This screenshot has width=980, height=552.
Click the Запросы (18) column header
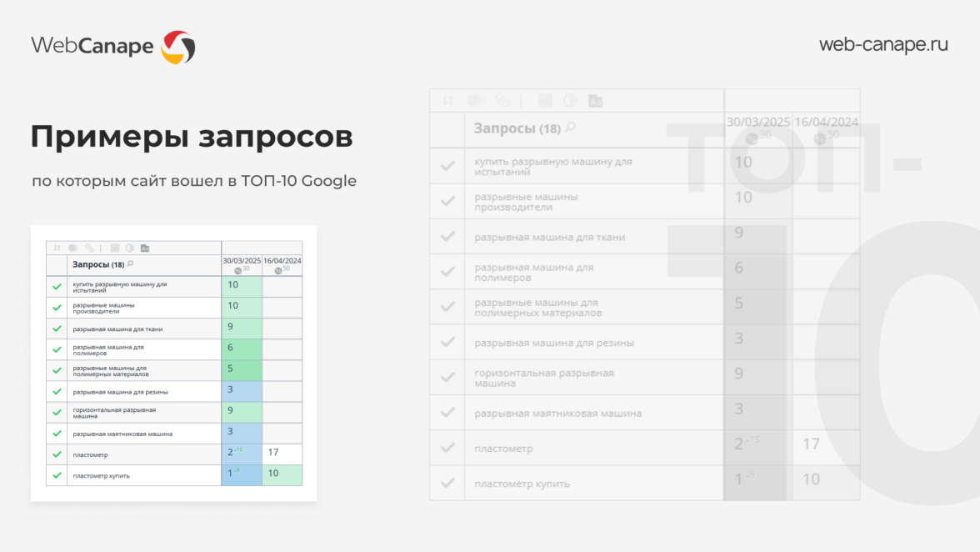[98, 264]
